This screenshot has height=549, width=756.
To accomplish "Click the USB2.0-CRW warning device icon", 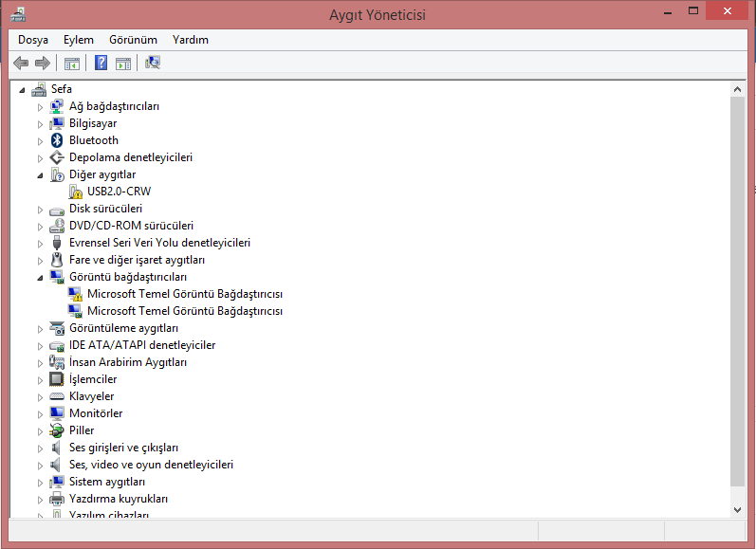I will click(75, 192).
